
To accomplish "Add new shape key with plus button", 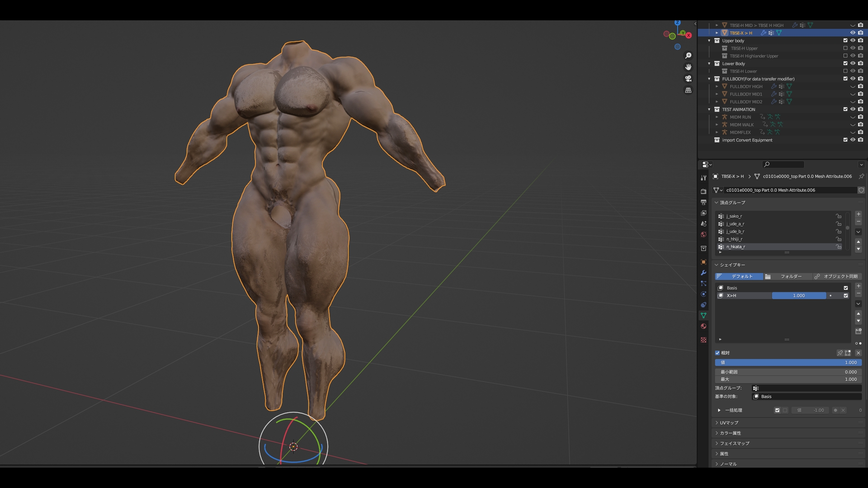I will coord(859,286).
